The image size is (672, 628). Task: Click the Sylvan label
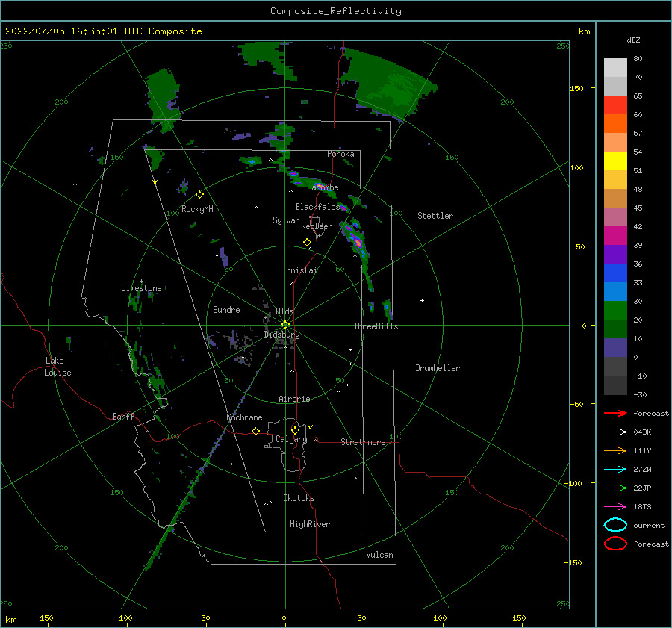tap(286, 220)
